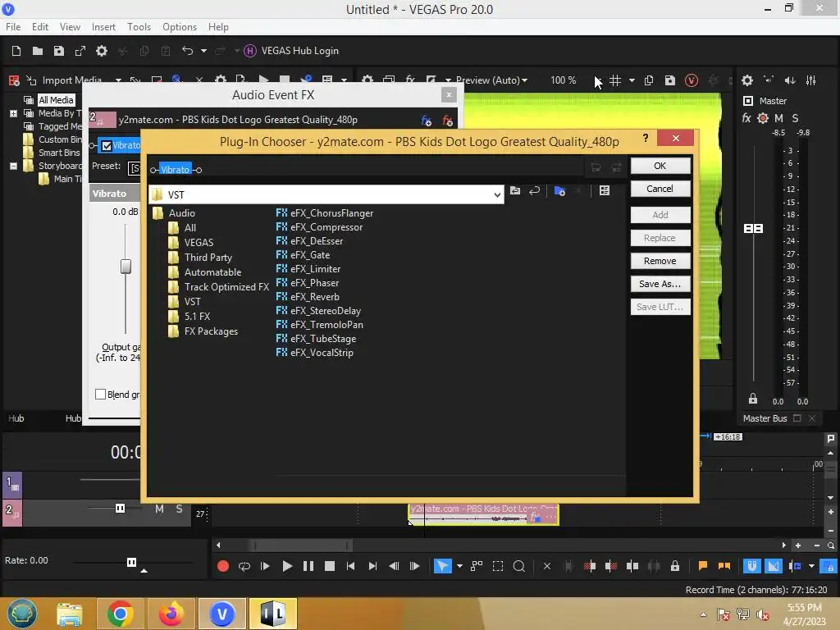Toggle the Blend graph checkbox

(100, 395)
